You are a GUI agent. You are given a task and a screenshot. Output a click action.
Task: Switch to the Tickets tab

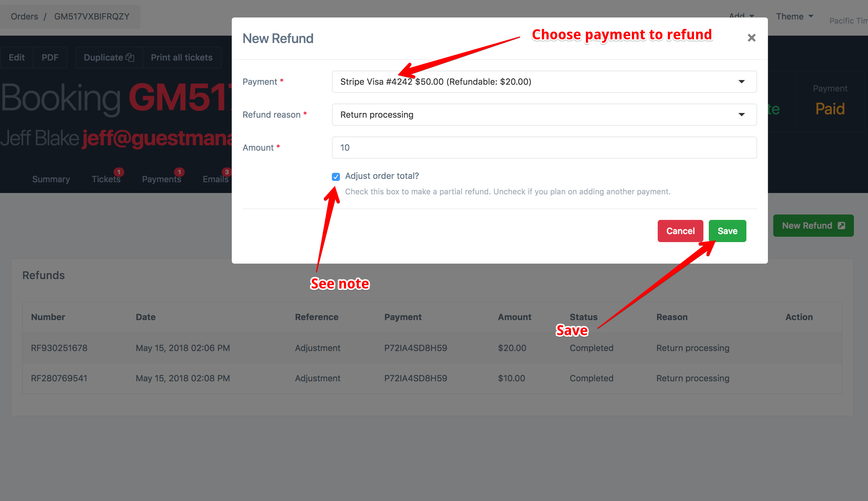tap(106, 179)
